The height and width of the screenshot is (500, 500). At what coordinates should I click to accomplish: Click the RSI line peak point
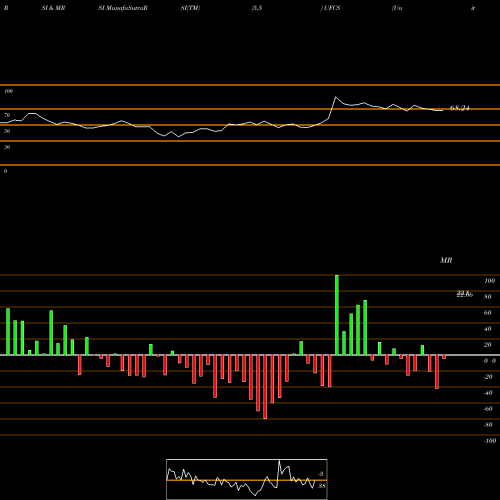tap(336, 97)
